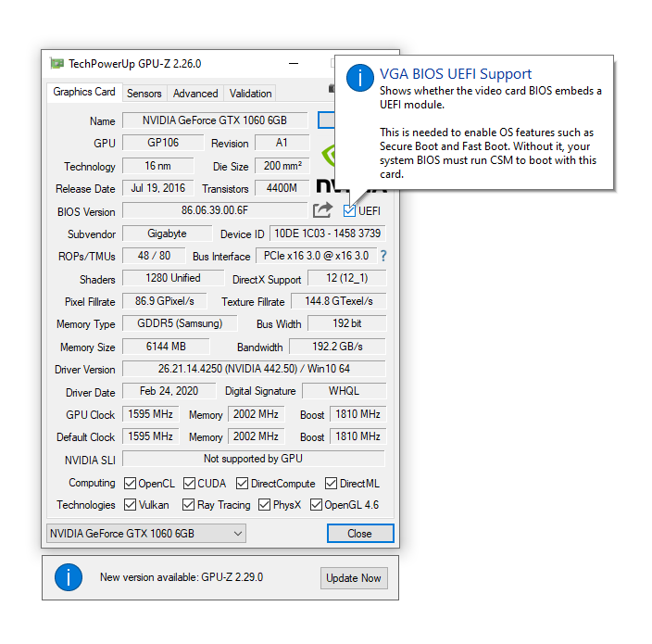
Task: Toggle the UEFI checkbox
Action: 349,211
